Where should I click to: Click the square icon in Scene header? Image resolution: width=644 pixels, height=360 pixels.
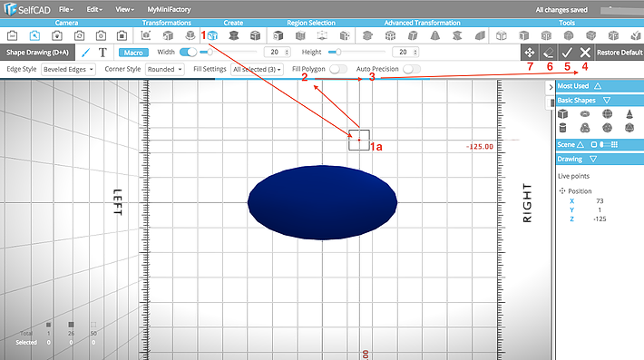593,144
